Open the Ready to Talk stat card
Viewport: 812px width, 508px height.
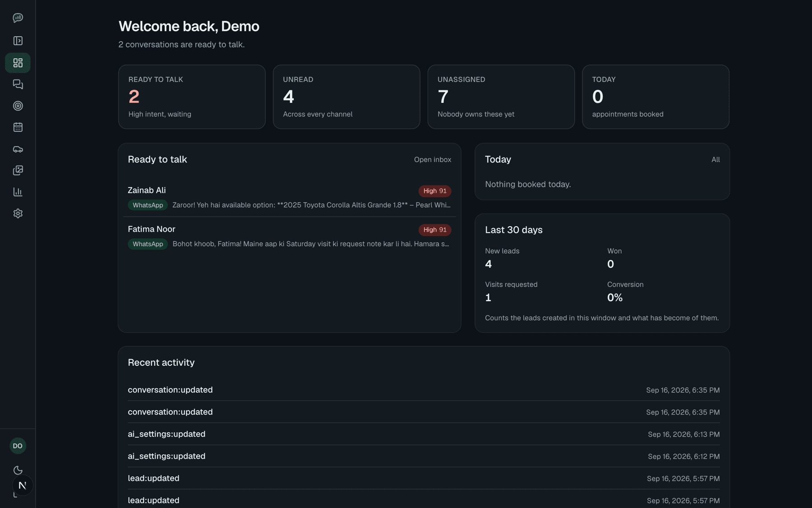click(x=192, y=97)
